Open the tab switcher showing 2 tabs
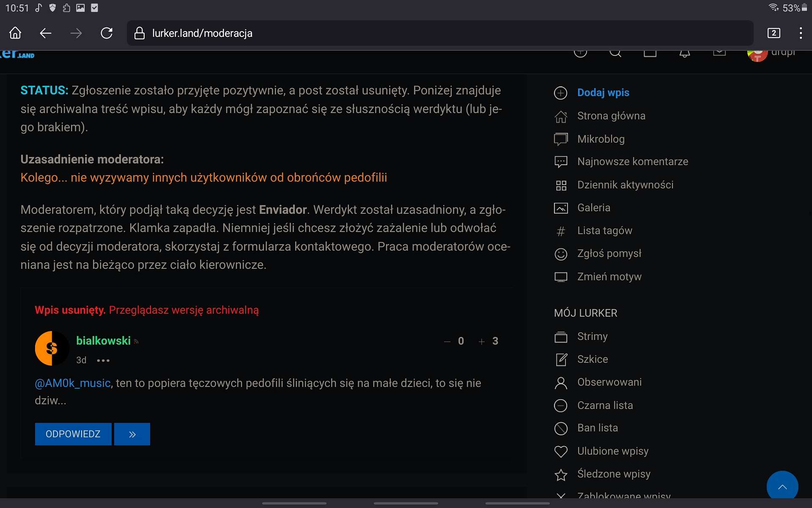Image resolution: width=812 pixels, height=508 pixels. [774, 33]
